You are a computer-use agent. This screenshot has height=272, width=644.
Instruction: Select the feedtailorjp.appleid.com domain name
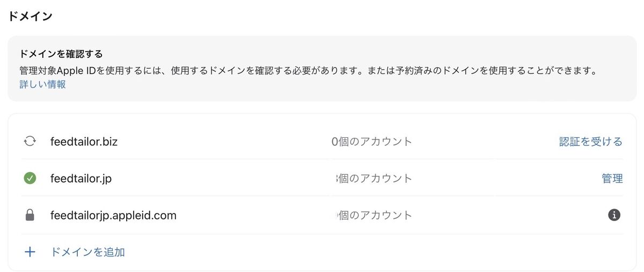(113, 216)
